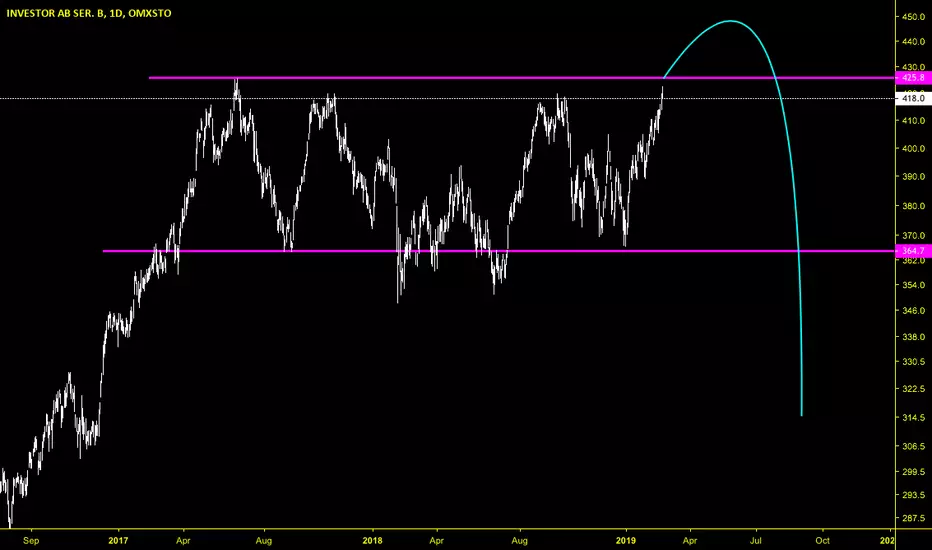Select the lower magenta horizontal line at 364.7
Screen dimensions: 932x550
tap(498, 251)
